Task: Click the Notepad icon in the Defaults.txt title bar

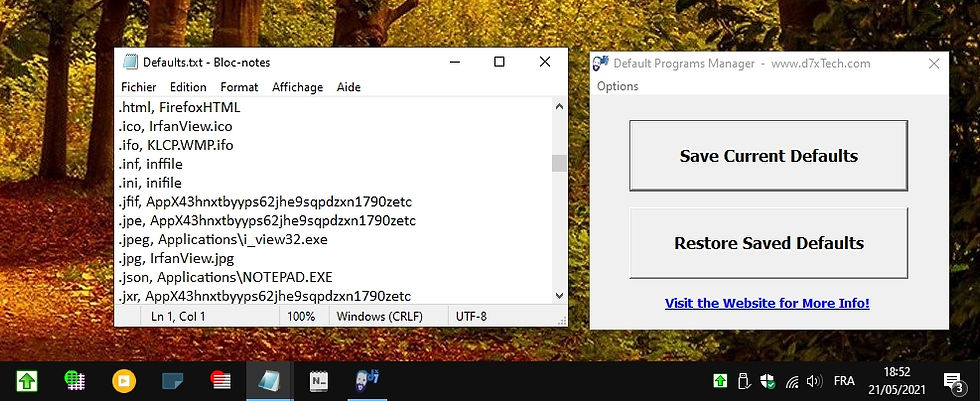Action: pos(130,61)
